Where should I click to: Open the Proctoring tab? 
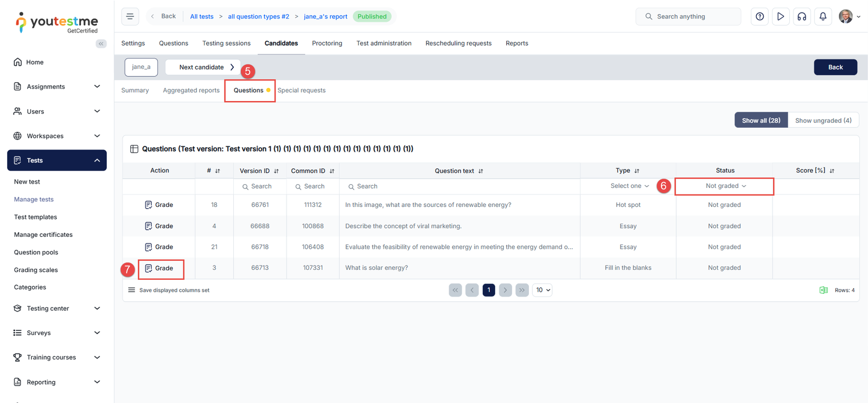click(327, 43)
